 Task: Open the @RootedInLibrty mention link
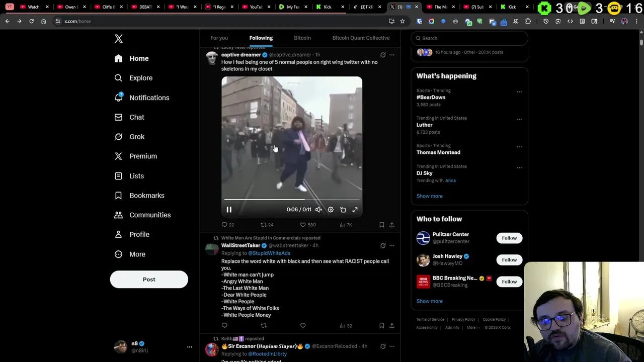tap(267, 354)
